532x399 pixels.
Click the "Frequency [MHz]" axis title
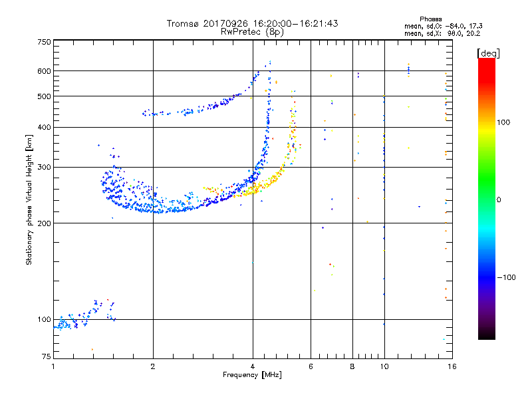252,375
